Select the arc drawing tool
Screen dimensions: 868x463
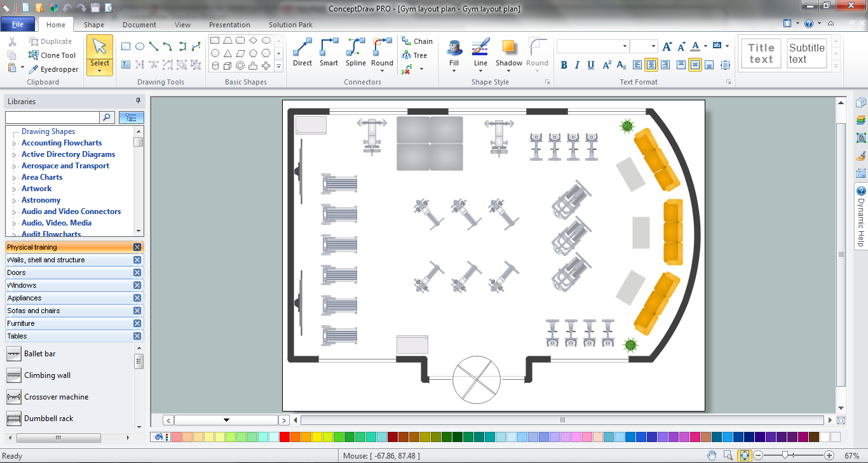pos(168,46)
